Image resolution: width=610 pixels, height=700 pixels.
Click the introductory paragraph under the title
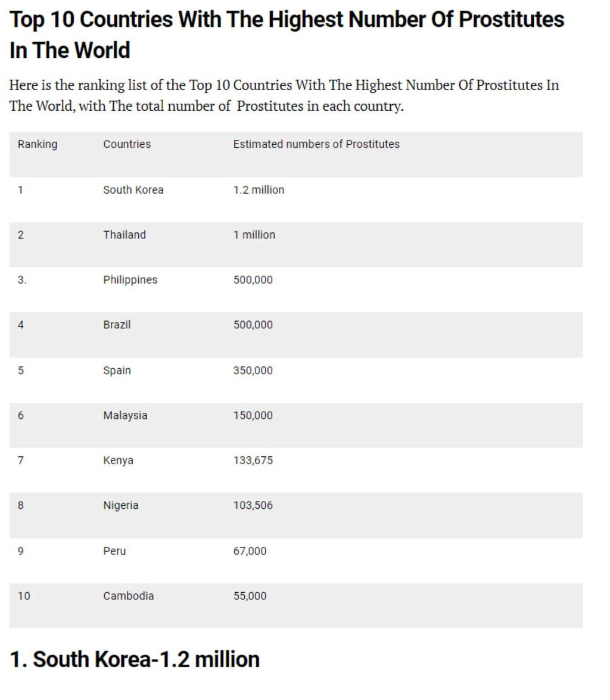[284, 95]
